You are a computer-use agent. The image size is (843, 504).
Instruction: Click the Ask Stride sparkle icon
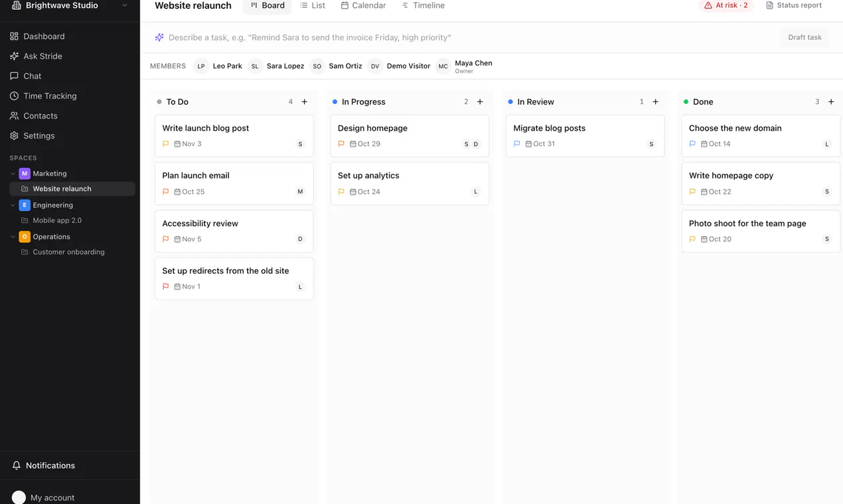coord(14,56)
